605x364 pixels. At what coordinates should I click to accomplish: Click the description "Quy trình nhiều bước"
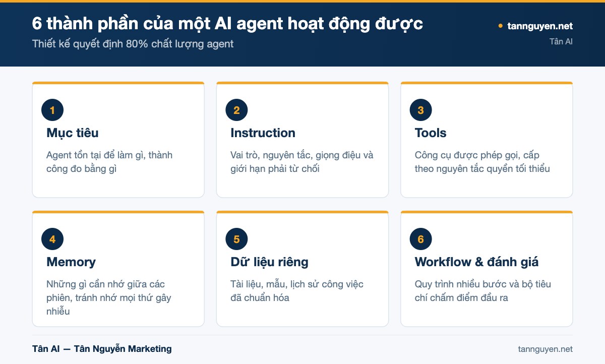(x=482, y=291)
